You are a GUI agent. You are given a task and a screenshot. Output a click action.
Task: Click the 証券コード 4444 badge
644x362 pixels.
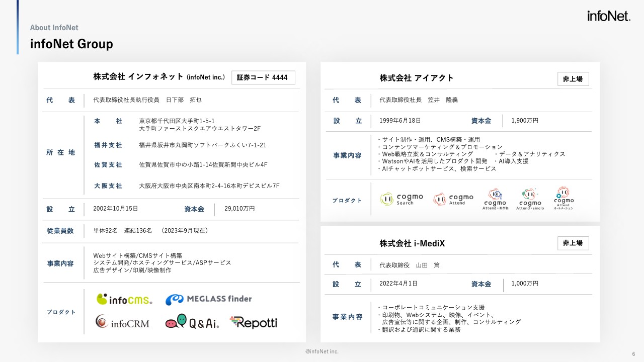tap(263, 77)
